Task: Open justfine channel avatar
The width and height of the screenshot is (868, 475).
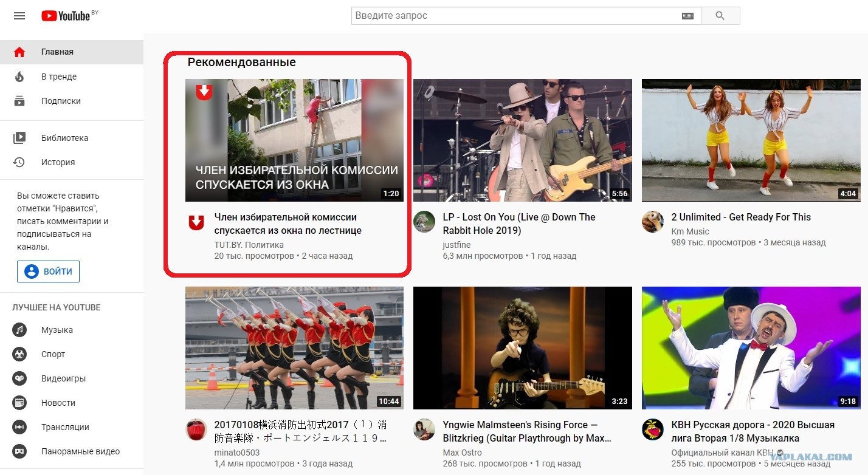Action: [424, 222]
